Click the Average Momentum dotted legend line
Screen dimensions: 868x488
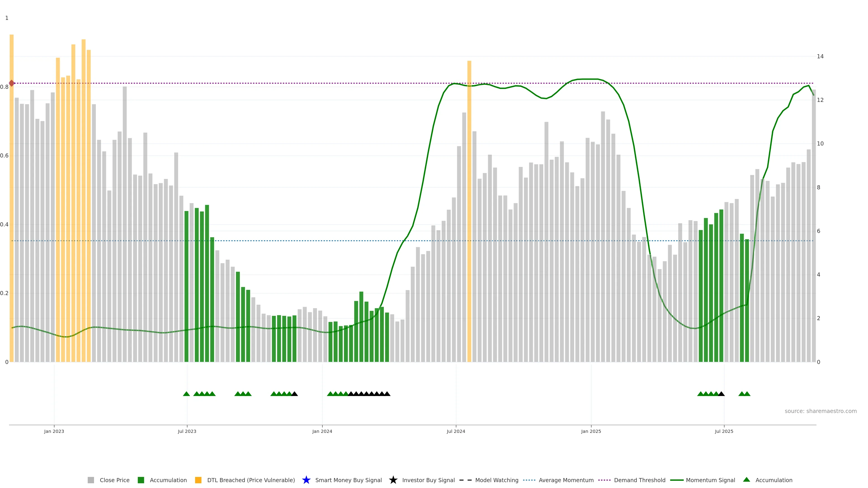(x=529, y=480)
